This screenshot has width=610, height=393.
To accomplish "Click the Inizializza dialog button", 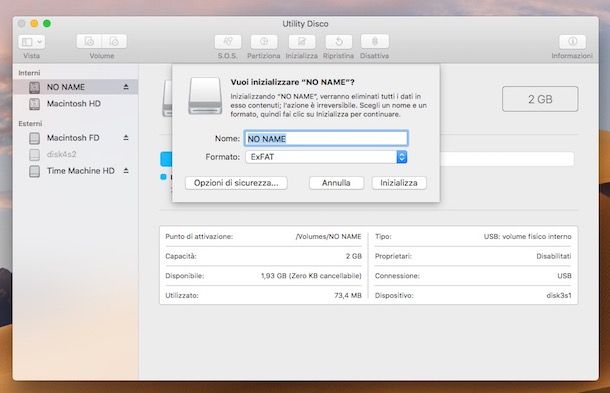I will coord(399,183).
